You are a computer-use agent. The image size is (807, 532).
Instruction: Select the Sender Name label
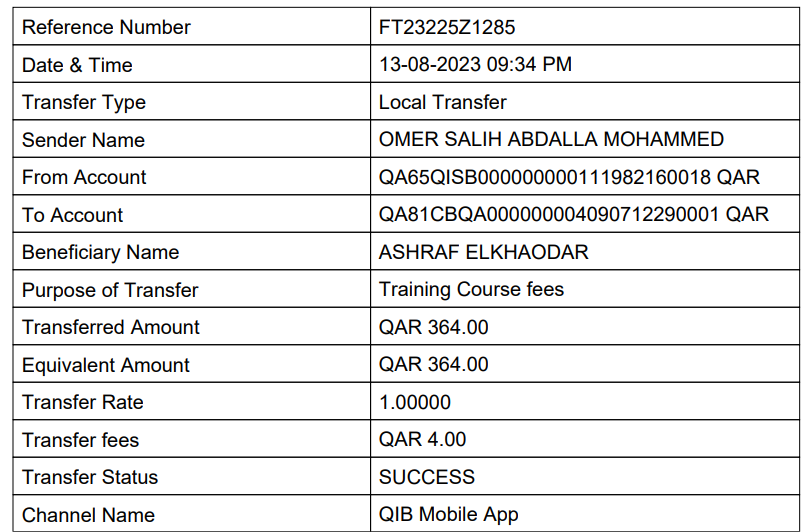point(83,140)
